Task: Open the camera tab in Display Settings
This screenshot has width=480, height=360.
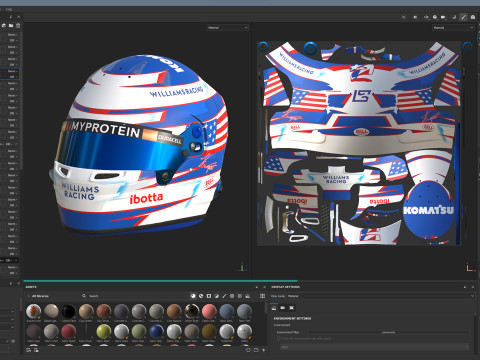Action: coord(283,308)
